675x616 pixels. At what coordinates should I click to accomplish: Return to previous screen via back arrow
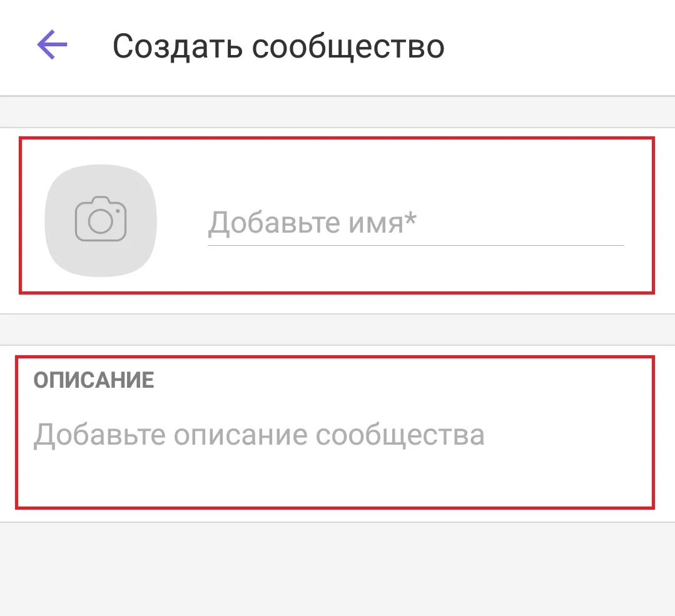point(52,46)
